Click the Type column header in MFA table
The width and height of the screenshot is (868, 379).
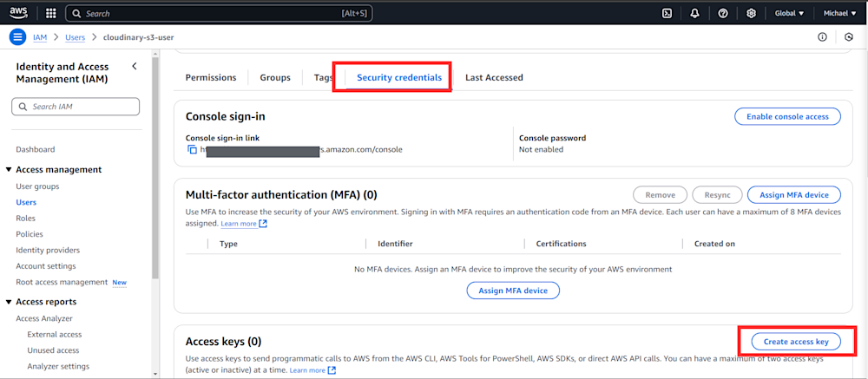tap(228, 244)
